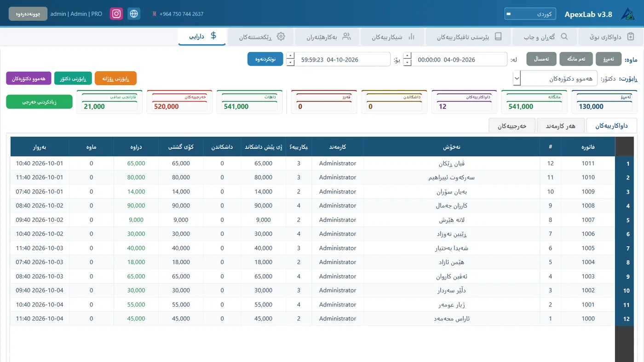The width and height of the screenshot is (644, 362).
Task: Sort by the نەخۆش column header
Action: 452,147
